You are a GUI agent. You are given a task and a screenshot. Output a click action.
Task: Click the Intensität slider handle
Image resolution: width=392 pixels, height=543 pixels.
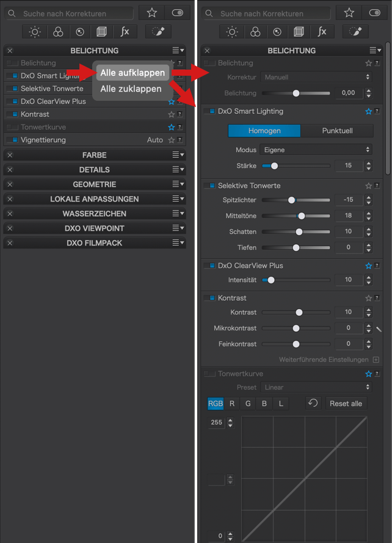[x=271, y=280]
